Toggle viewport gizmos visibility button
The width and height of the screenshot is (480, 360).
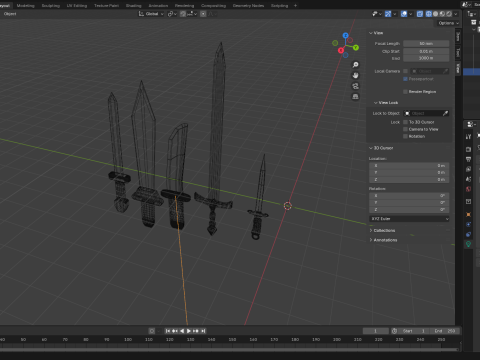pos(388,14)
